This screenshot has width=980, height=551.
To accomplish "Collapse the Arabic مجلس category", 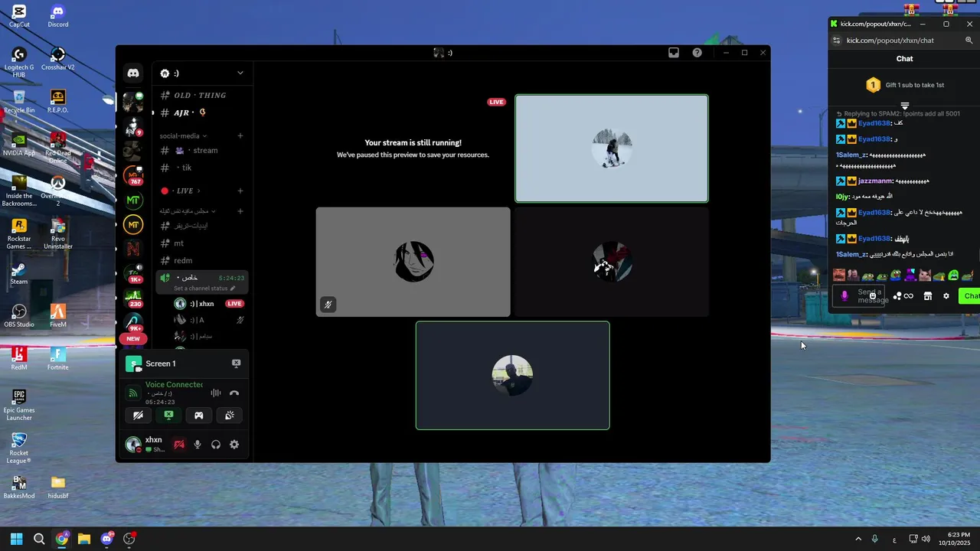I will coord(188,211).
